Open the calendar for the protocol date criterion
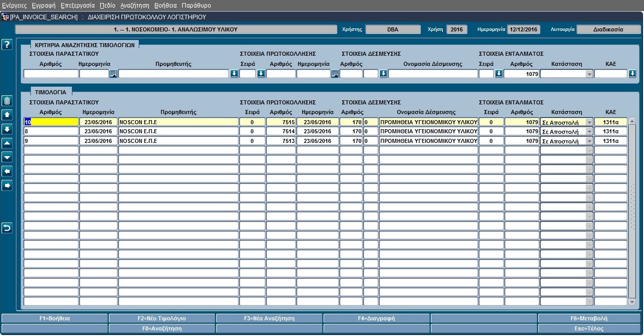 click(335, 74)
